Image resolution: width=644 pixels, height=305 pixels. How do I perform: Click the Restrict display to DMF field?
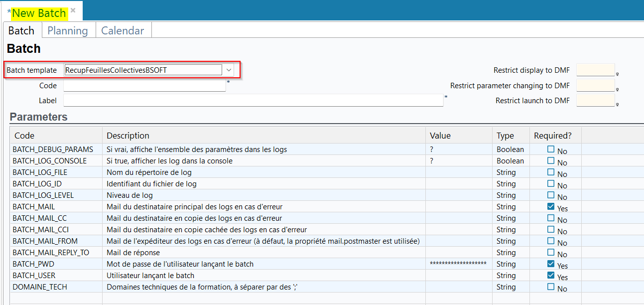pos(595,70)
